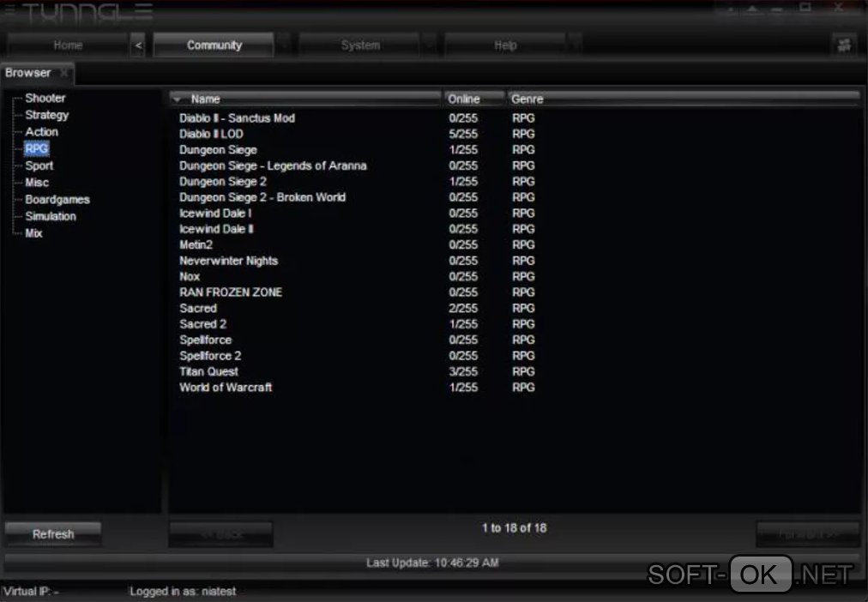868x602 pixels.
Task: Click the dimmed Back paging button
Action: pos(221,534)
